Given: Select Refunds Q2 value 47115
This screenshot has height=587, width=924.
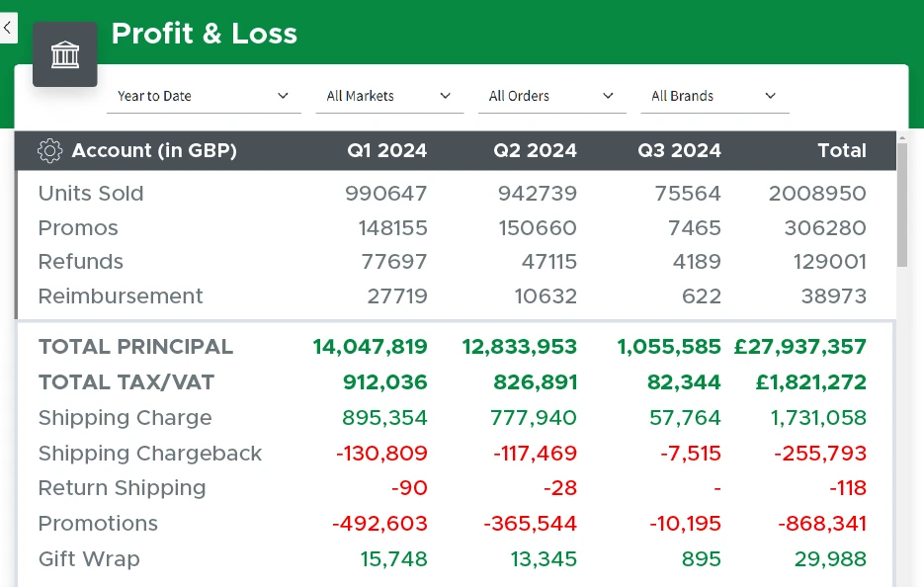Looking at the screenshot, I should tap(549, 262).
